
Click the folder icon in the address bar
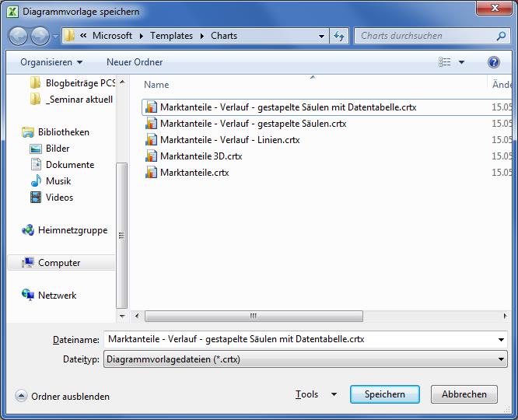coord(69,35)
